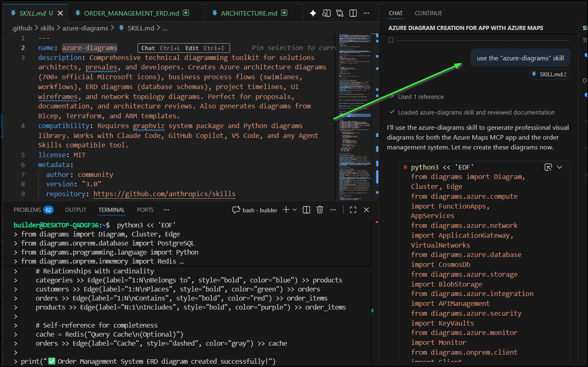Click the Chat Ctrl+L inline button
This screenshot has height=367, width=588.
point(160,48)
